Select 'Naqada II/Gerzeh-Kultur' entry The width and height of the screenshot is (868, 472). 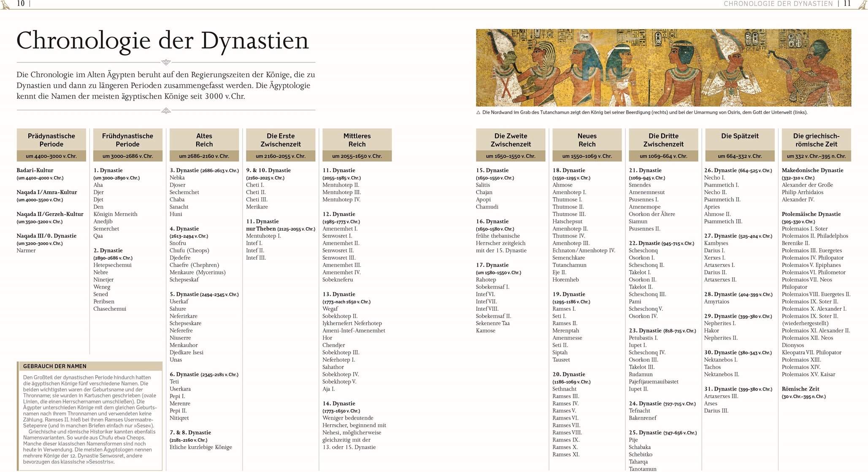pos(50,214)
